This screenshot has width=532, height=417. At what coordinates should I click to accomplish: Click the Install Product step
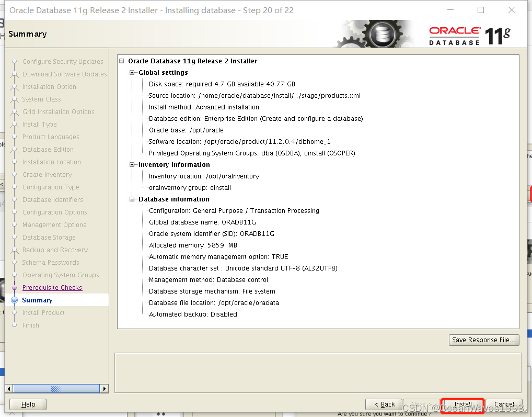click(x=43, y=313)
